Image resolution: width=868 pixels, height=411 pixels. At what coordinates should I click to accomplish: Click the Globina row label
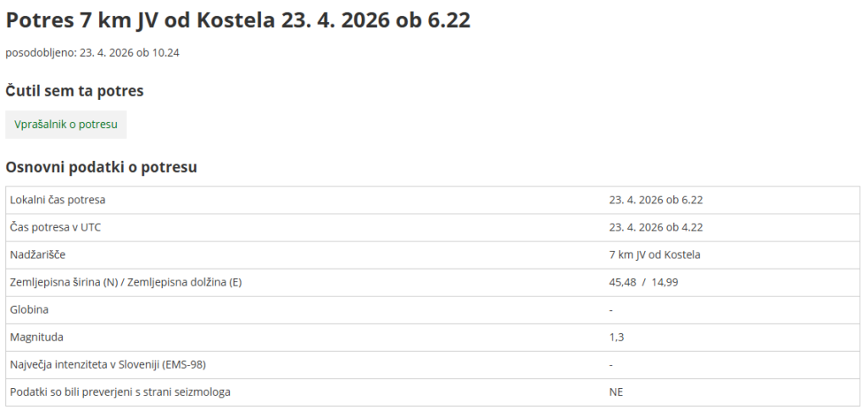click(x=30, y=309)
